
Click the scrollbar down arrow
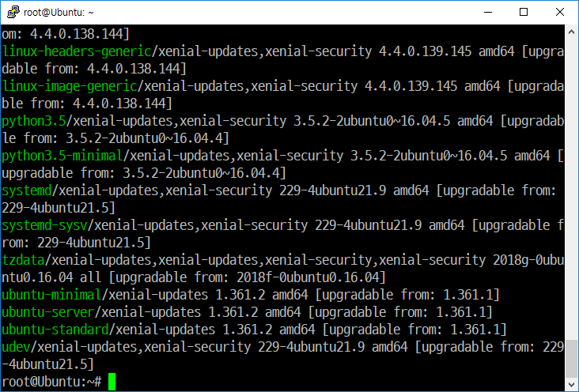click(571, 384)
